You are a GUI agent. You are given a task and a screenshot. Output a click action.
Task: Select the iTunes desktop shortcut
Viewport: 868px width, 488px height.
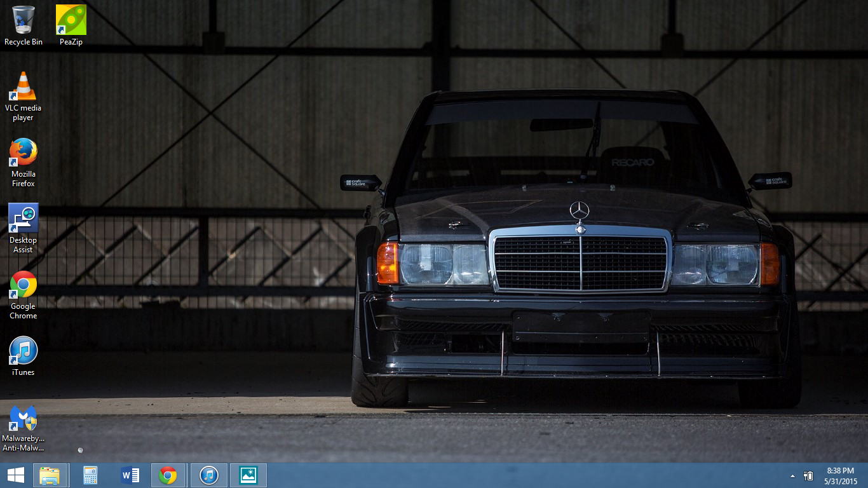[x=24, y=356]
